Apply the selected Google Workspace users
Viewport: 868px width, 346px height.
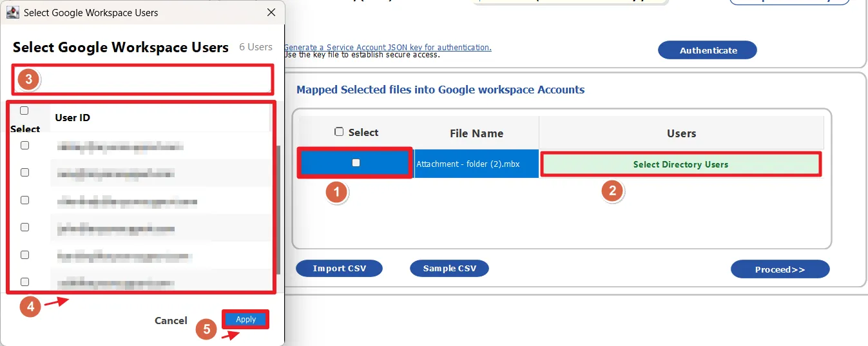point(246,320)
